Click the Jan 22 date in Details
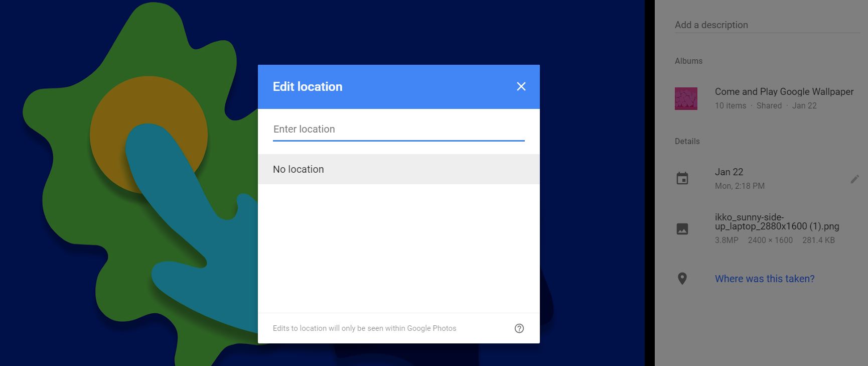Viewport: 868px width, 366px height. click(x=729, y=172)
